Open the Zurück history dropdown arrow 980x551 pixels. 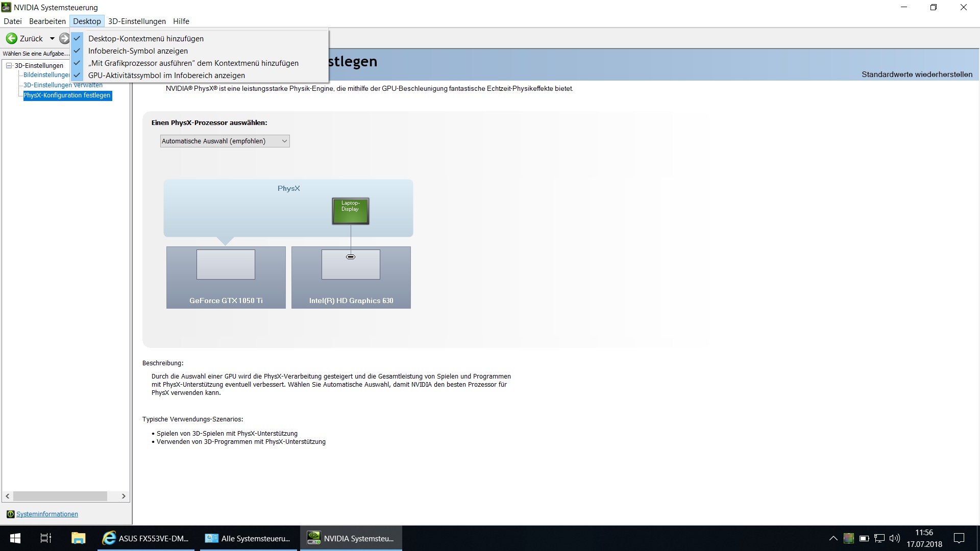[x=52, y=39]
